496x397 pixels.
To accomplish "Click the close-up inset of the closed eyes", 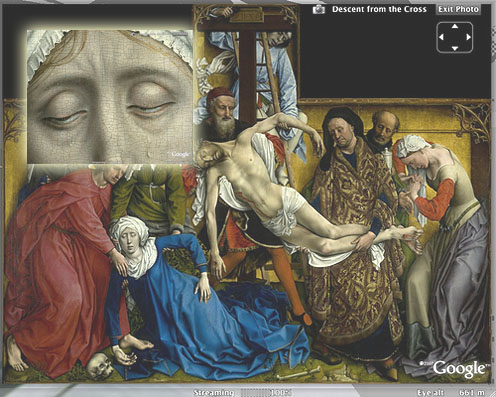I will (x=110, y=97).
